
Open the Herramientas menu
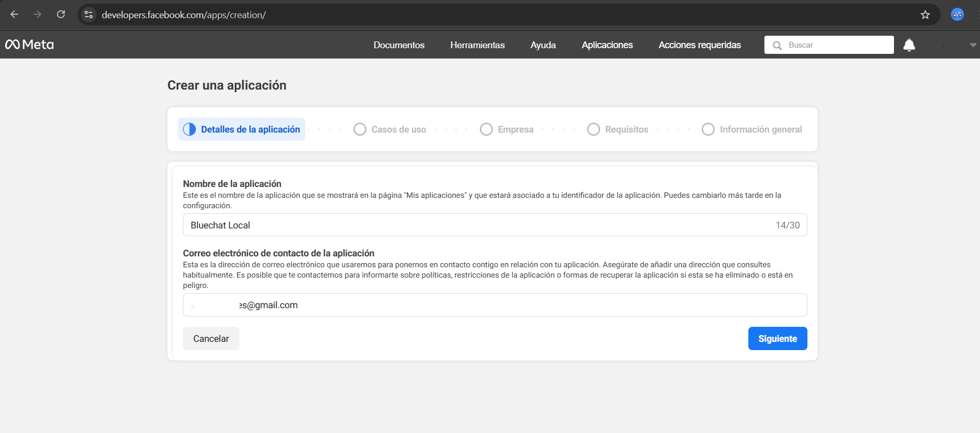[477, 45]
